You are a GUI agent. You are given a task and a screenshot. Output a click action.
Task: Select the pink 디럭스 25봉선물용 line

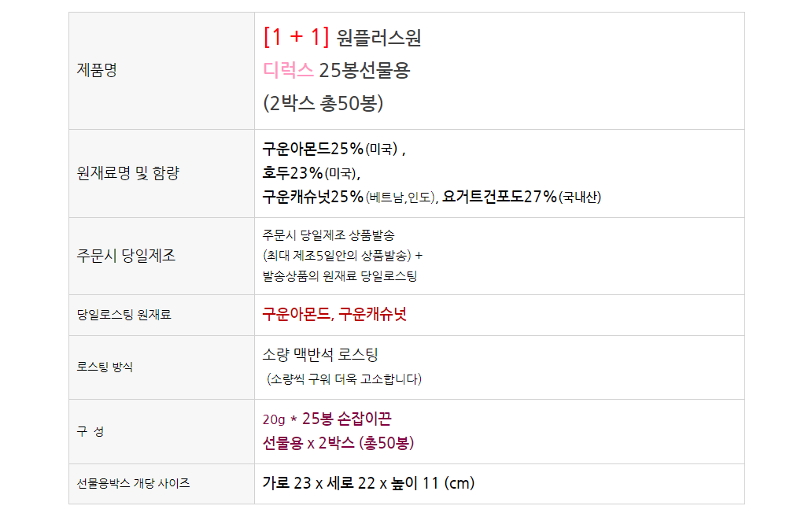[x=336, y=71]
